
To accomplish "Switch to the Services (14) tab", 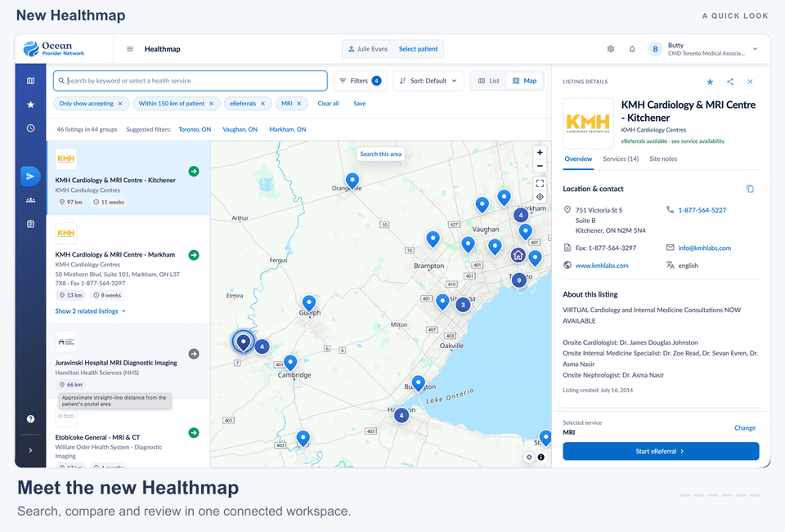I will 621,159.
